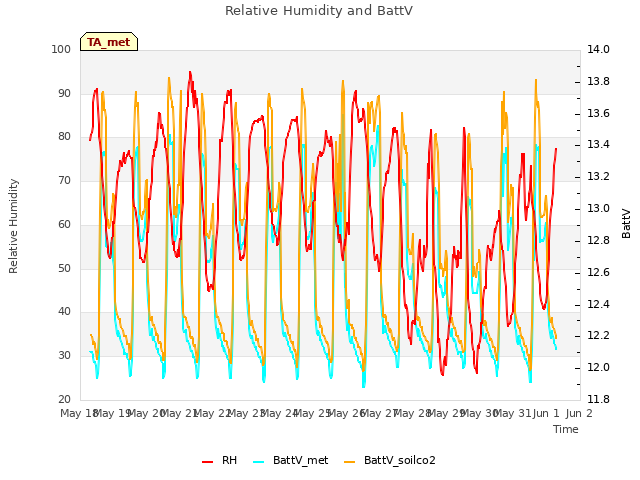Click the red RH legend swatch
Viewport: 640px width, 480px height.
click(x=207, y=462)
